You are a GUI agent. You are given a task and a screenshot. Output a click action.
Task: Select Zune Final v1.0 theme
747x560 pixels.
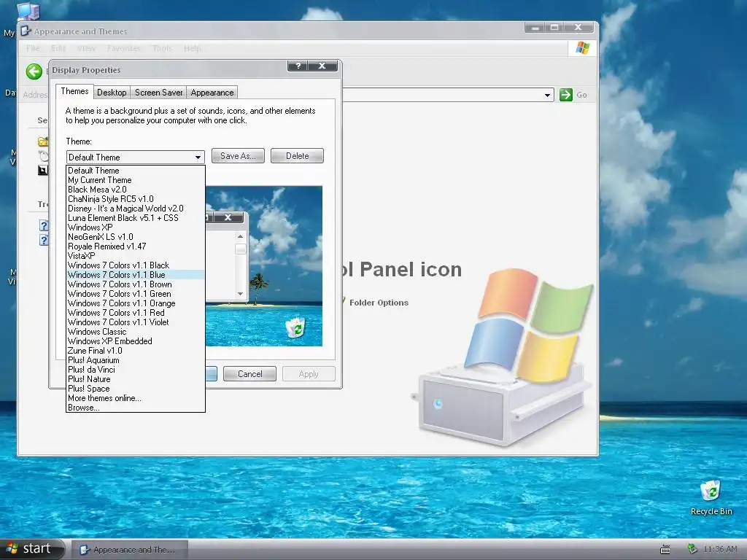[x=135, y=351]
